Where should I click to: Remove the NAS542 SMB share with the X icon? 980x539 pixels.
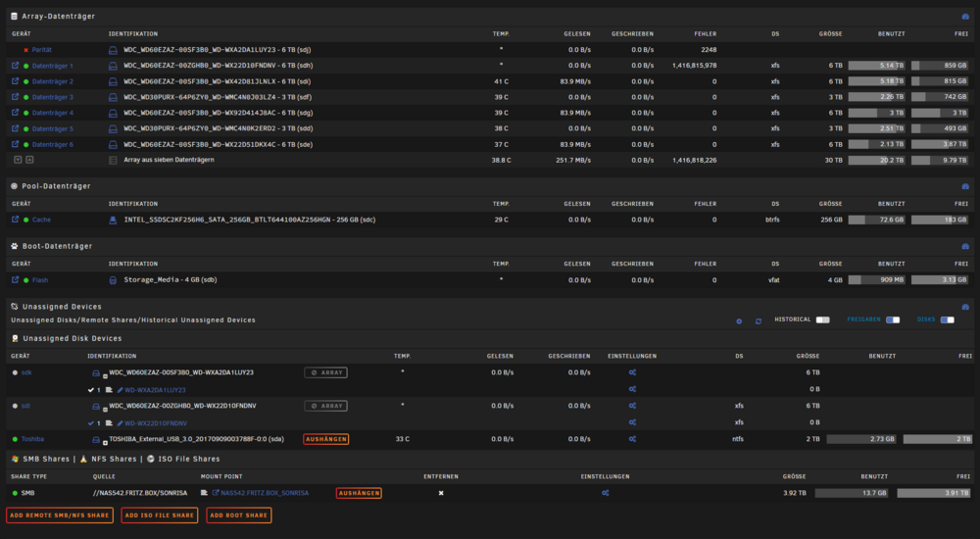[x=441, y=493]
